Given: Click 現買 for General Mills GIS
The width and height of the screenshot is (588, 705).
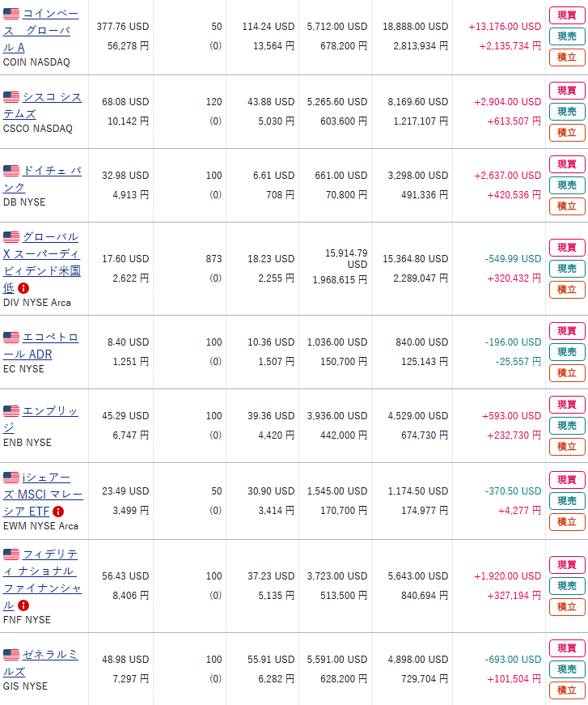Looking at the screenshot, I should point(567,648).
